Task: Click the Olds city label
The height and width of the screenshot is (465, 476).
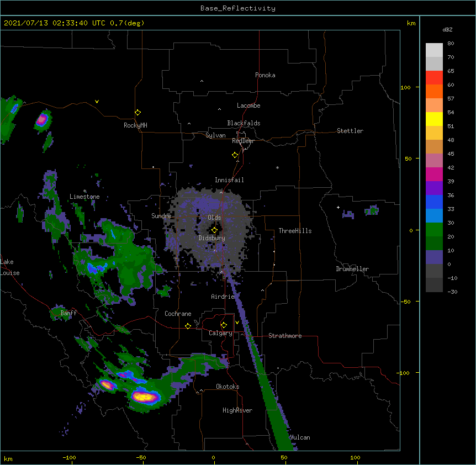Action: pos(214,218)
